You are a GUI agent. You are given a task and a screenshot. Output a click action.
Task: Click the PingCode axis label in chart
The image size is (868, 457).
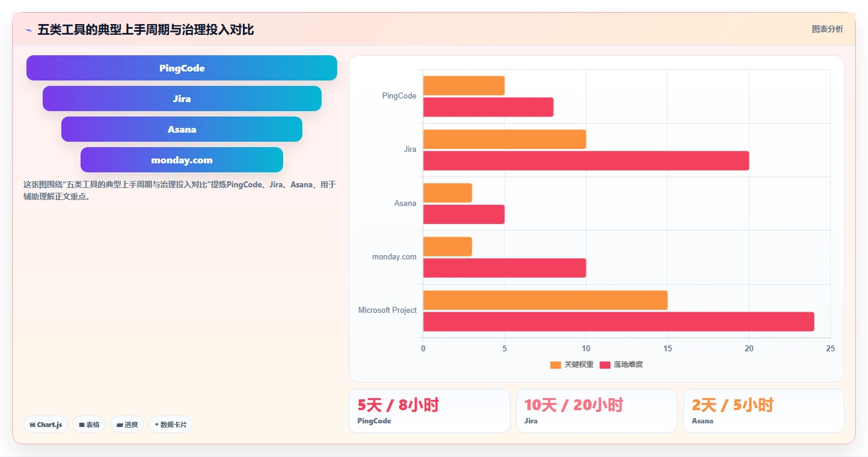click(x=399, y=96)
